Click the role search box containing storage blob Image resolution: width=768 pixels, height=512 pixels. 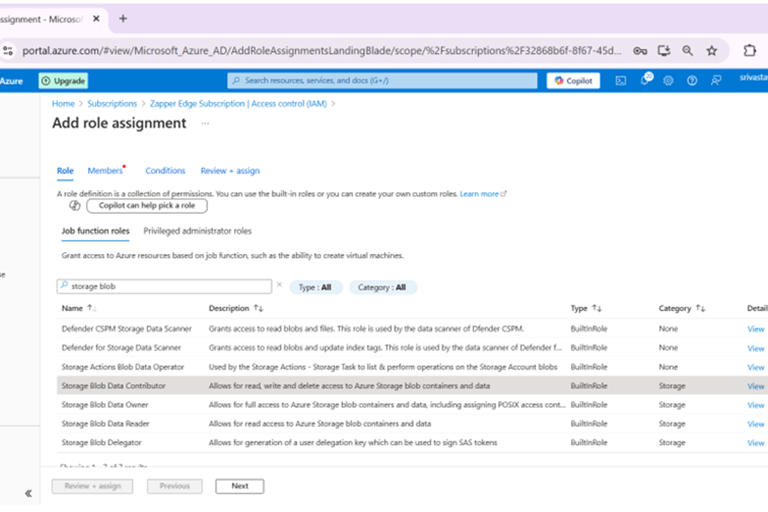[x=164, y=287]
